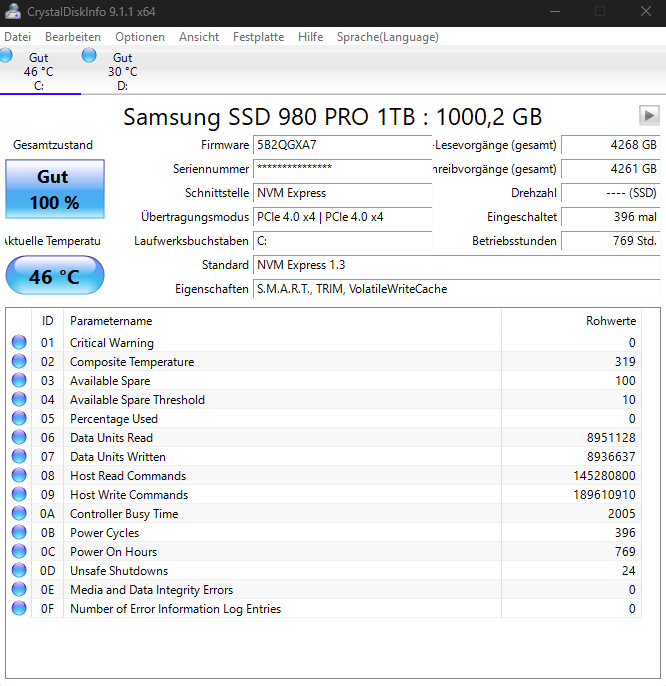Select the Host Read Commands value 145280800
This screenshot has height=686, width=666.
(604, 476)
